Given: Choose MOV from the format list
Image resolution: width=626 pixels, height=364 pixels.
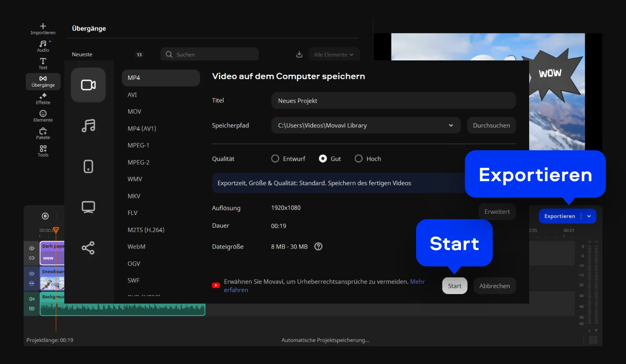Looking at the screenshot, I should tap(134, 112).
